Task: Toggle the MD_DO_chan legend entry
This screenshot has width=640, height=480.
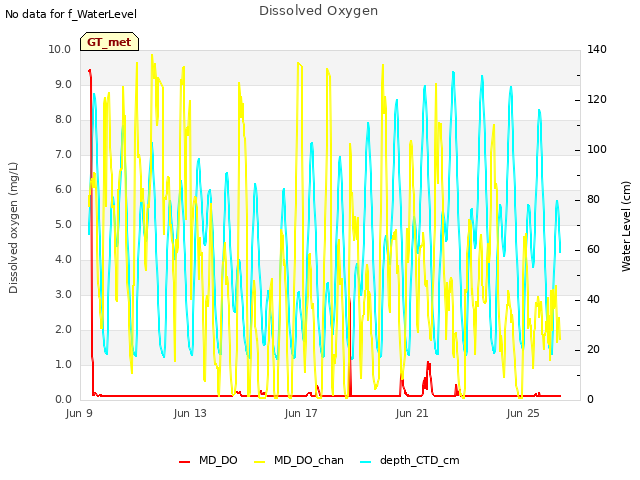Action: coord(299,460)
